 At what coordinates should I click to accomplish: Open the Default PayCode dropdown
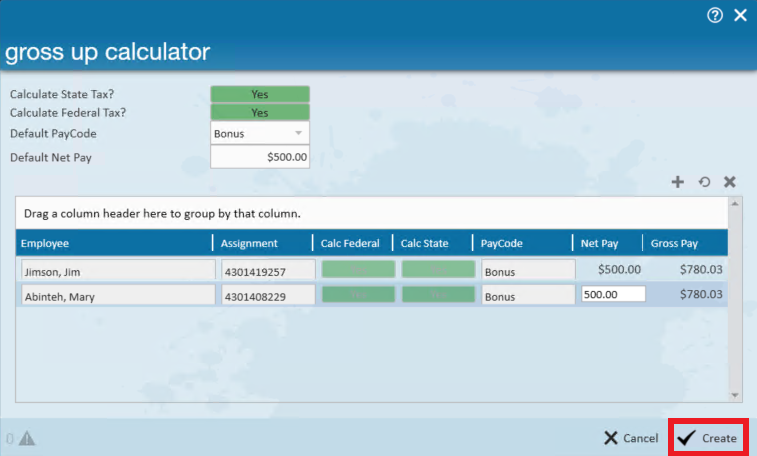click(260, 133)
